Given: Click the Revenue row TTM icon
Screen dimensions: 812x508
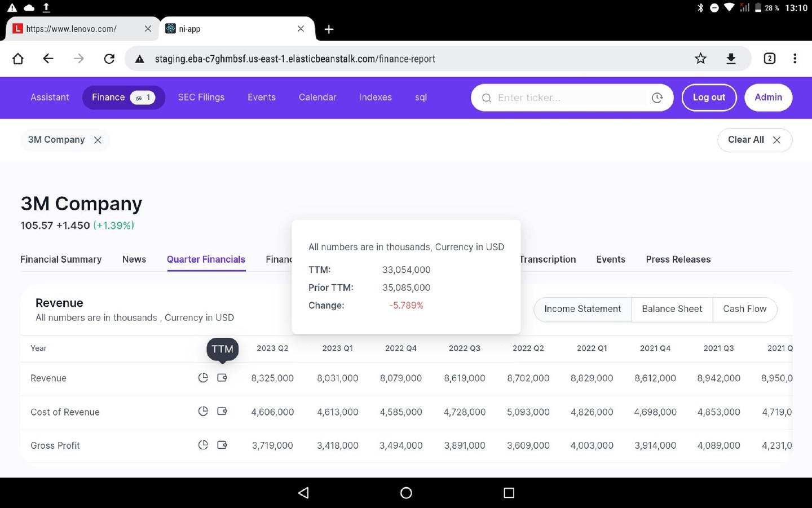Looking at the screenshot, I should pos(222,378).
